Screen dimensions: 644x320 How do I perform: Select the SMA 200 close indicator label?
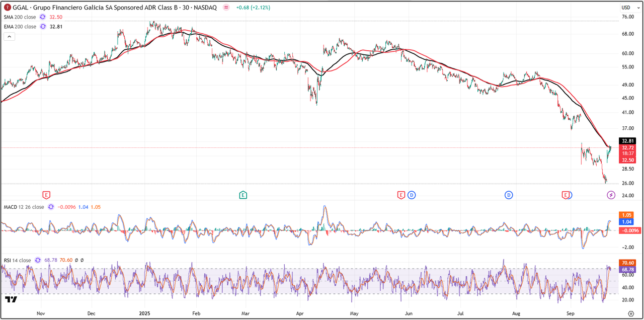20,17
